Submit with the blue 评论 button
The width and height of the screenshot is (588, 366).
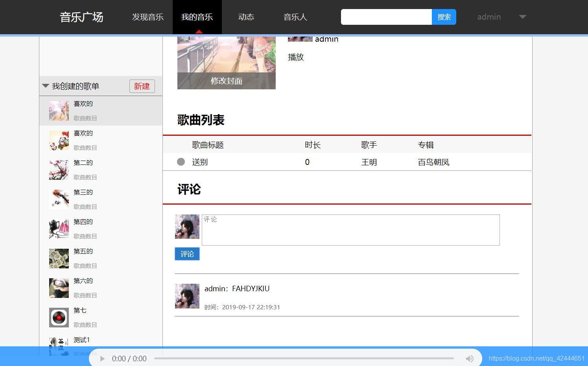187,254
